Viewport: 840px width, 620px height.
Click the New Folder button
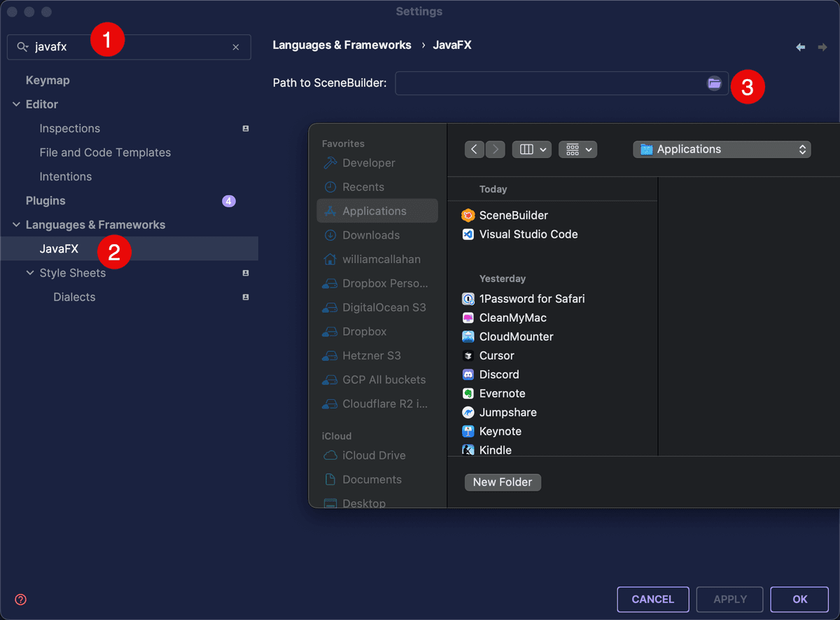point(503,482)
